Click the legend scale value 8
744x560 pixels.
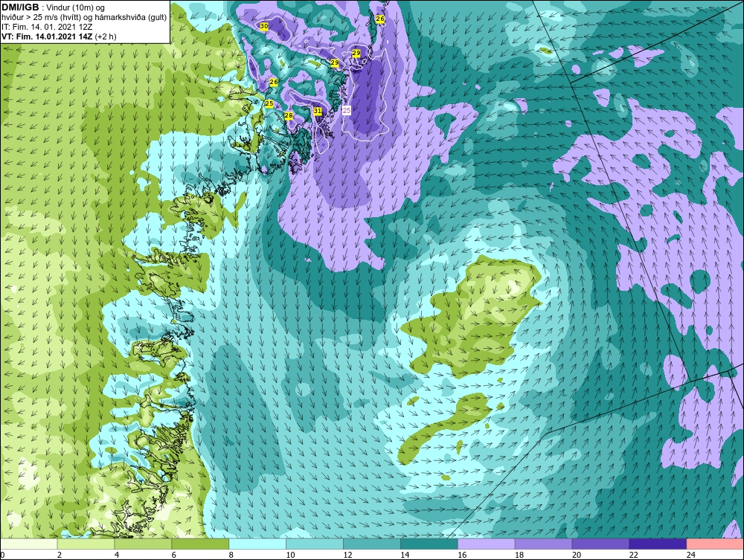tap(231, 555)
